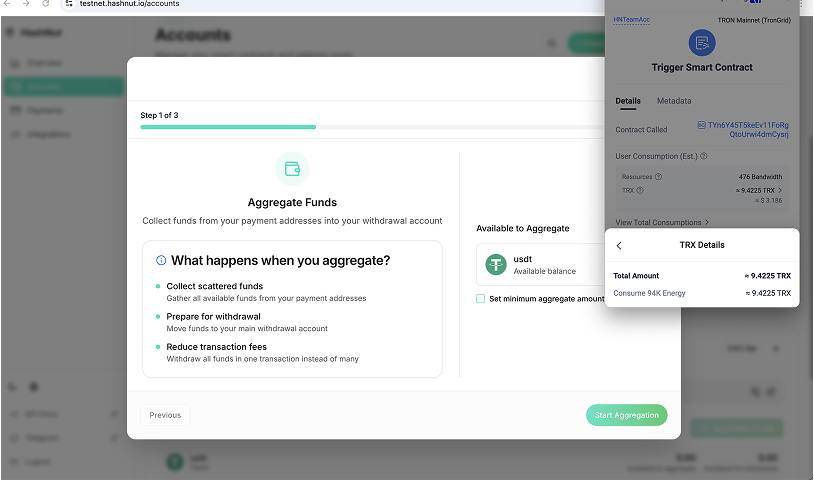Image resolution: width=814 pixels, height=480 pixels.
Task: Click the Resources help icon
Action: [x=658, y=176]
